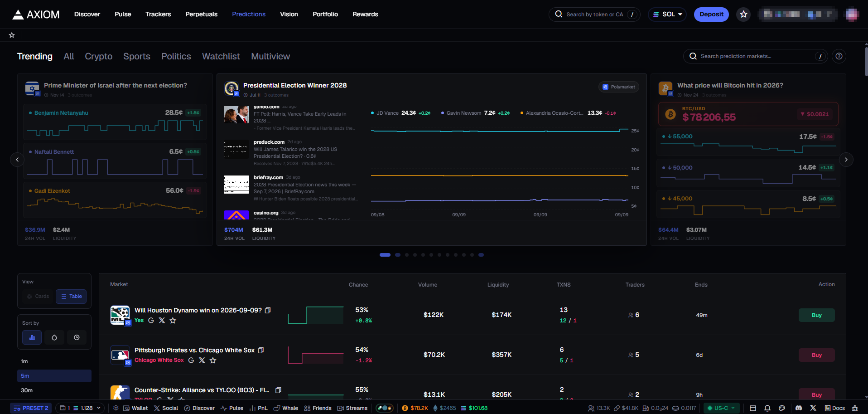The width and height of the screenshot is (868, 414).
Task: Switch view to Table
Action: click(x=71, y=297)
